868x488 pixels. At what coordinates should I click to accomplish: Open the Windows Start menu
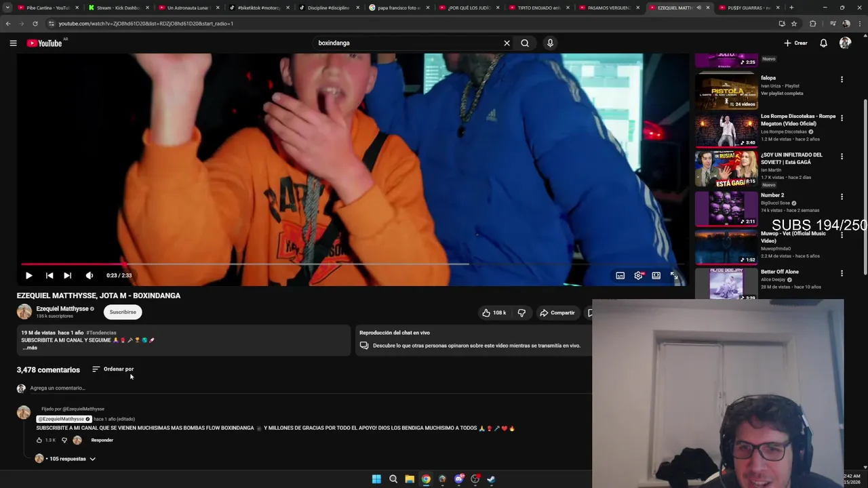point(376,479)
